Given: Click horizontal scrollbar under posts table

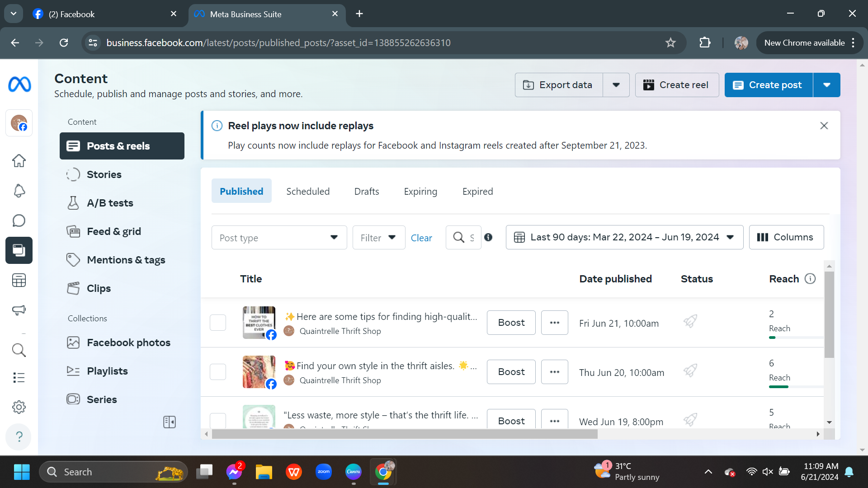Looking at the screenshot, I should pos(405,434).
